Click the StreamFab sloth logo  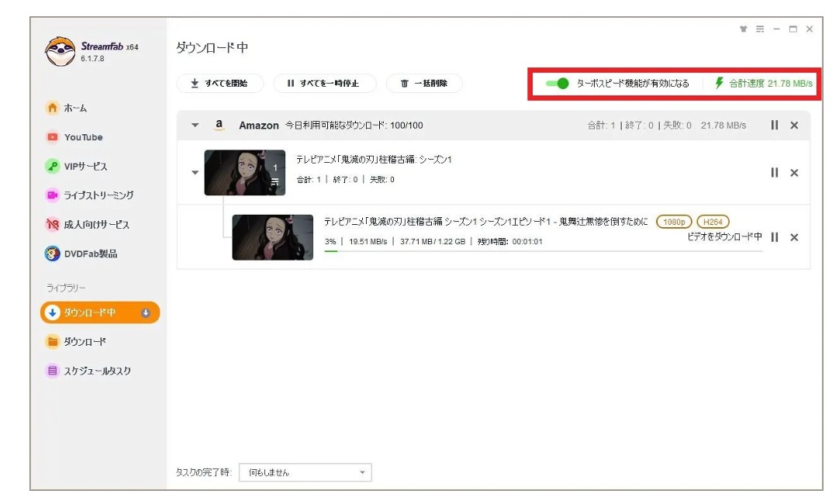point(60,51)
